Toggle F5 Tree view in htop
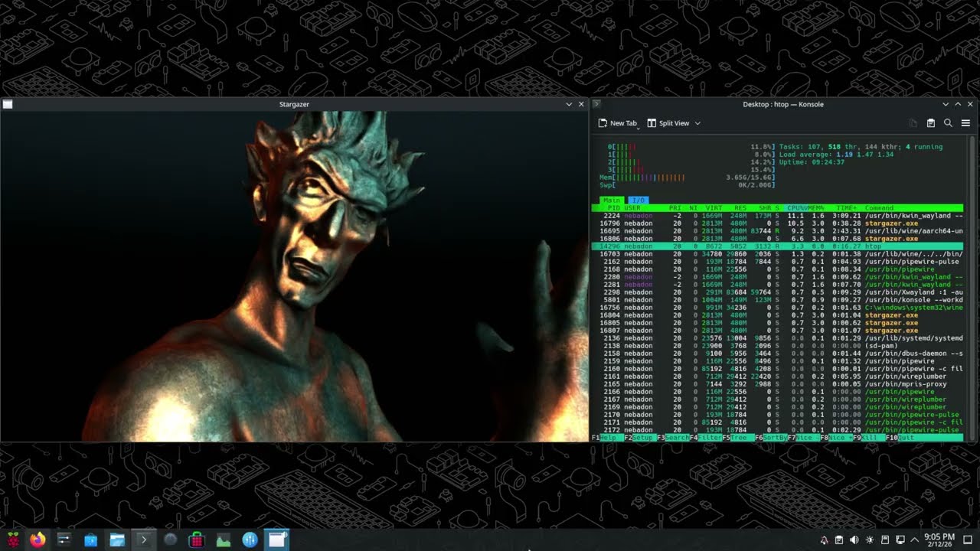 coord(737,438)
